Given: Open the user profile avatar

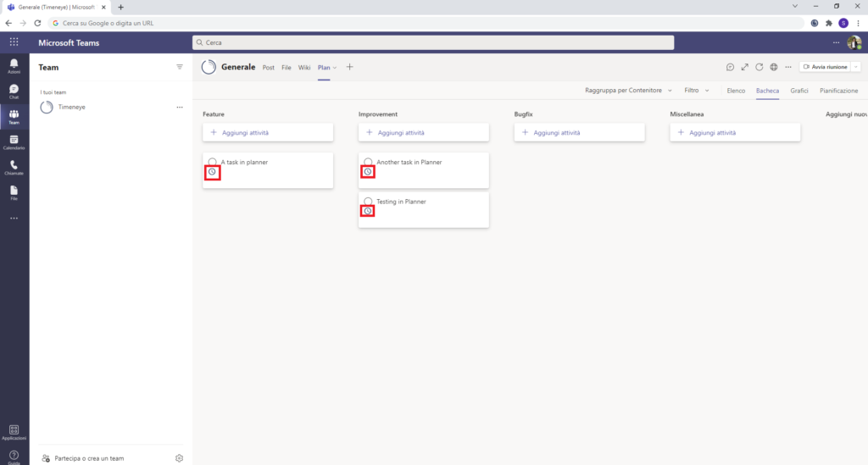Looking at the screenshot, I should [854, 42].
